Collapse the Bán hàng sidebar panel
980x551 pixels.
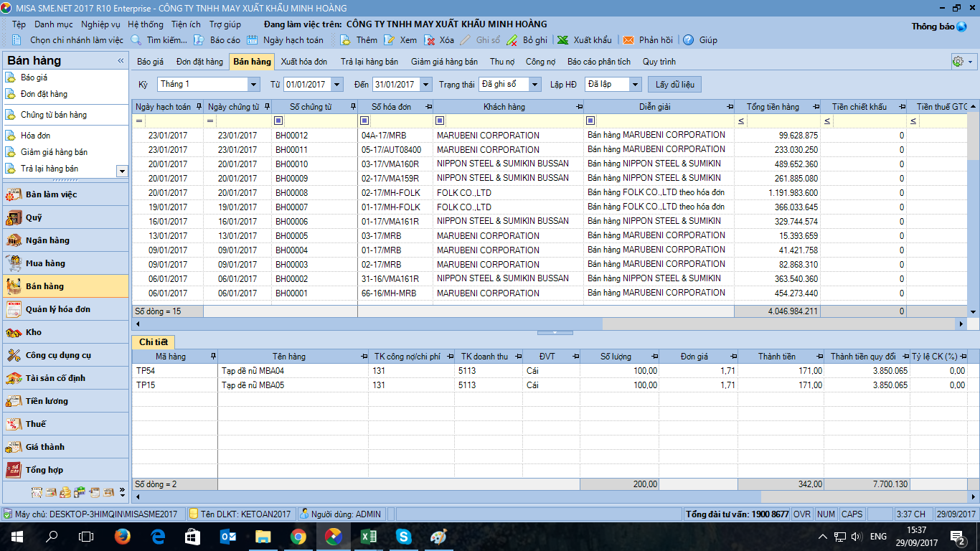121,61
